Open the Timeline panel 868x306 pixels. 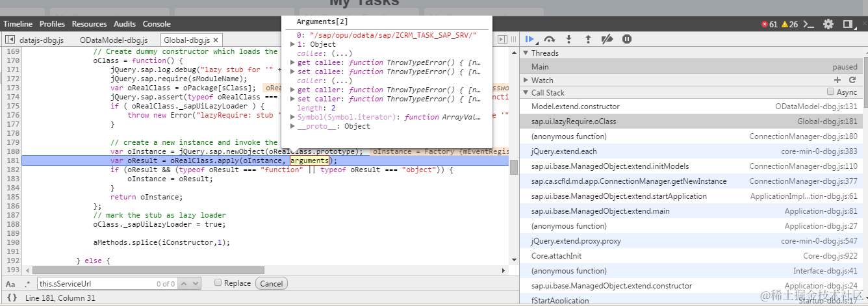click(x=18, y=24)
